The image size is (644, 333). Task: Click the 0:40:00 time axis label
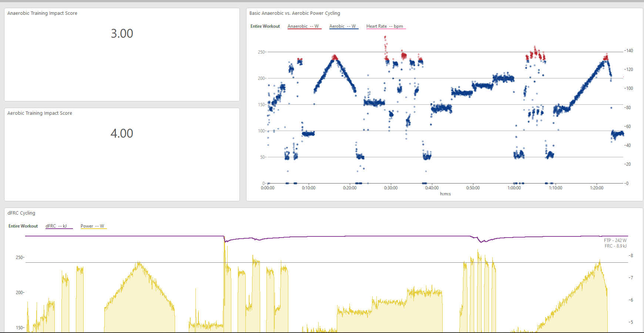point(432,188)
